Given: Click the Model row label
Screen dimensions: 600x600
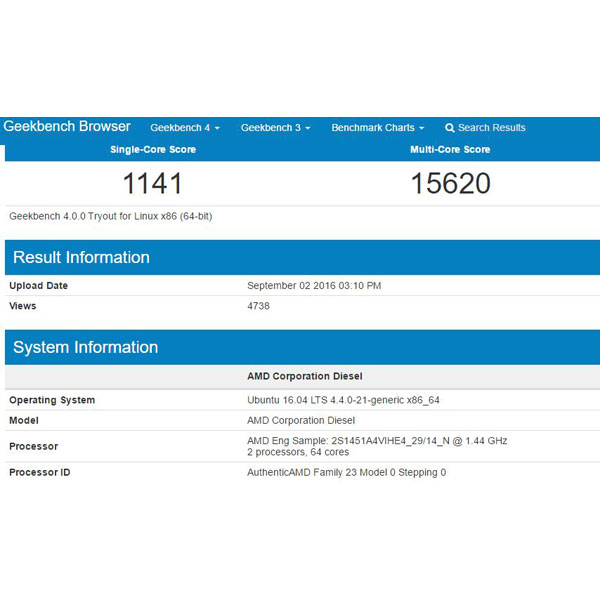Looking at the screenshot, I should pyautogui.click(x=24, y=420).
